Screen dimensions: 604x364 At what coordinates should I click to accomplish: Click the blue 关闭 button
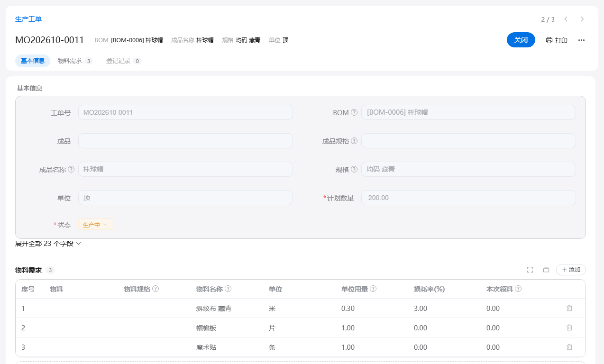click(521, 40)
